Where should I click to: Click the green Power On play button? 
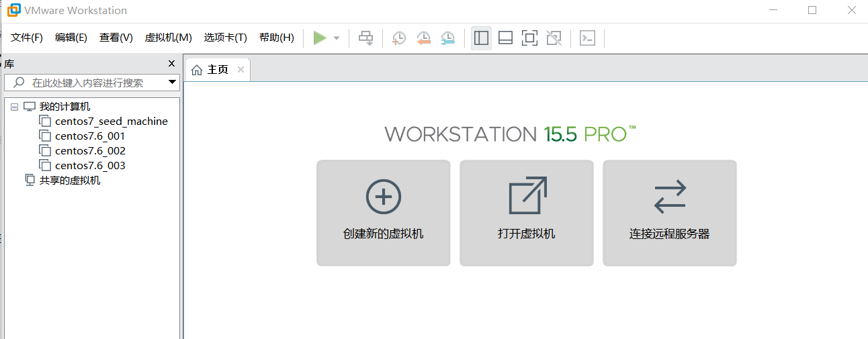320,38
